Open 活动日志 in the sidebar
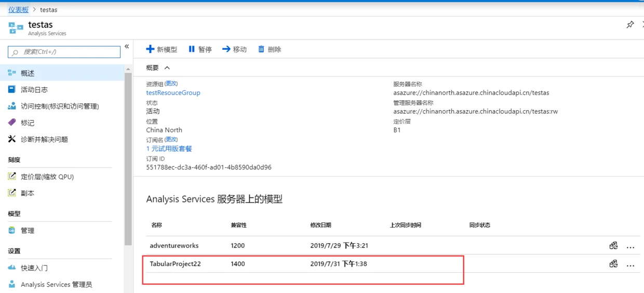This screenshot has height=293, width=644. (34, 89)
